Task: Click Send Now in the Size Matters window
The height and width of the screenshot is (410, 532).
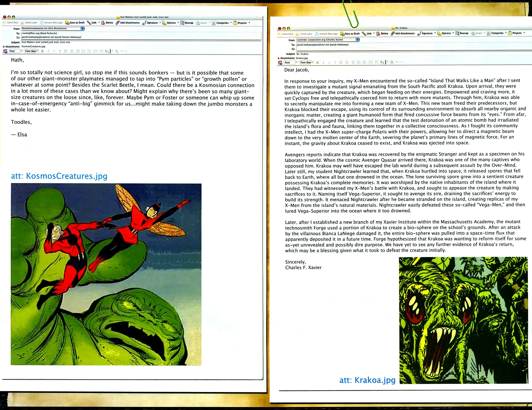Action: pyautogui.click(x=11, y=23)
